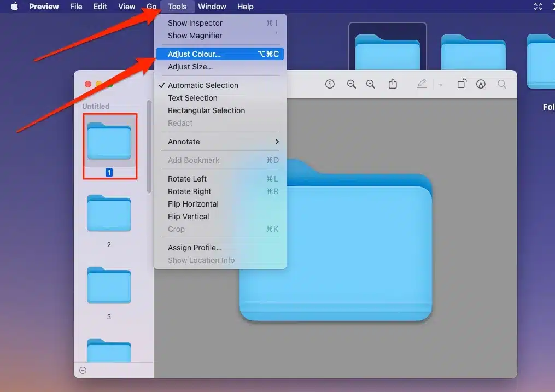Screen dimensions: 555x392
Task: Show the Markup toolbar icon
Action: [481, 84]
